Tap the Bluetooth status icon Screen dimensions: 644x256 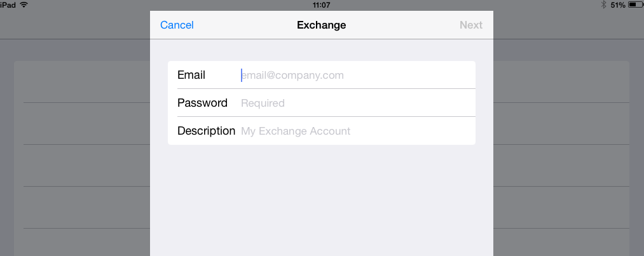pos(604,4)
